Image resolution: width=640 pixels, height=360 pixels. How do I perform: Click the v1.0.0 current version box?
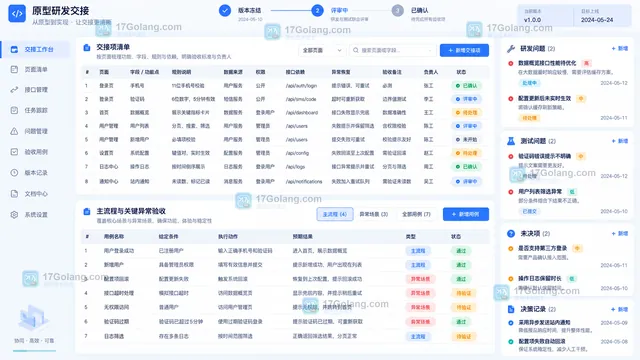point(545,16)
